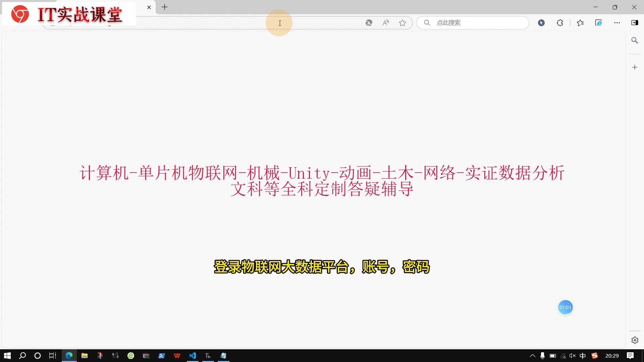Toggle Chinese input mode indicator
Image resolution: width=644 pixels, height=362 pixels.
click(583, 356)
